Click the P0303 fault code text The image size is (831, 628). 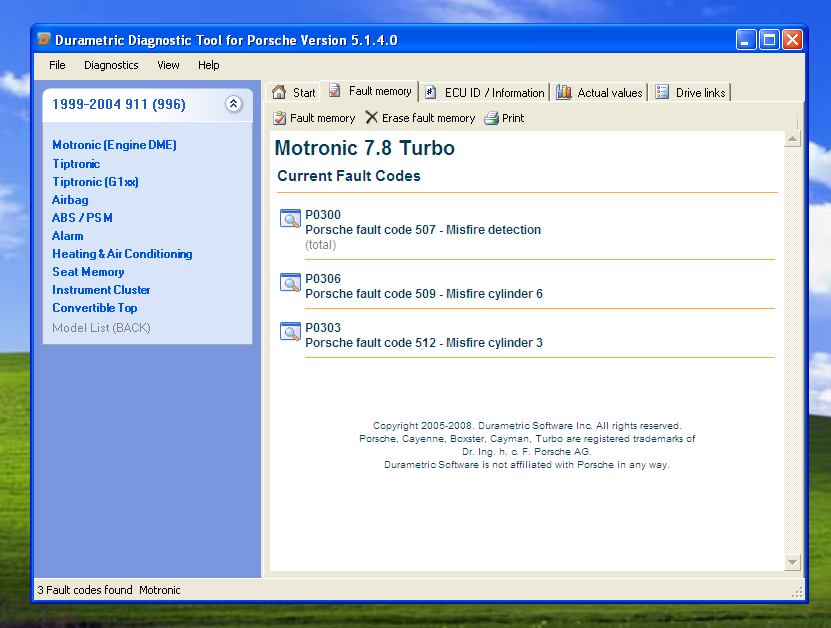pyautogui.click(x=323, y=328)
